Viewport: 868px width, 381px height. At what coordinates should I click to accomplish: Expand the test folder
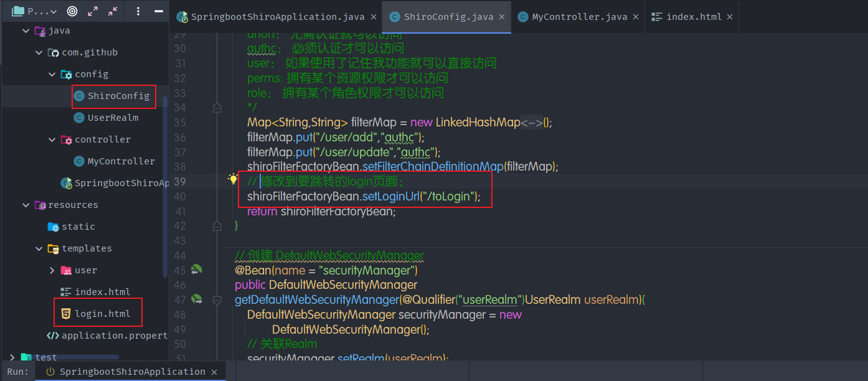(x=12, y=357)
